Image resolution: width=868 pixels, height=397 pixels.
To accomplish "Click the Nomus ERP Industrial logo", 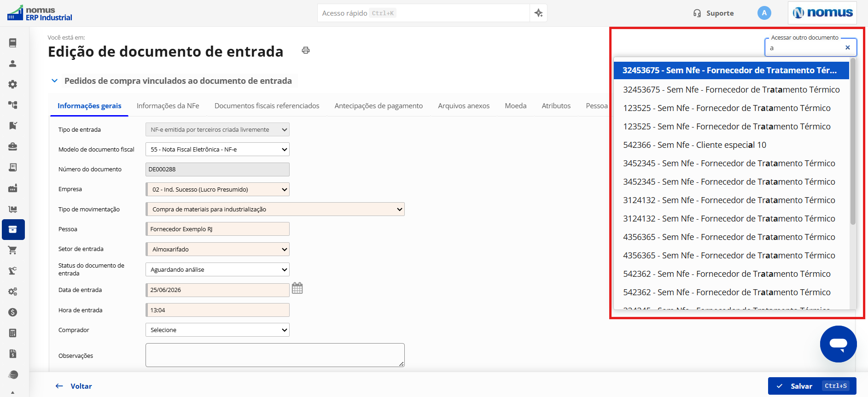I will [x=40, y=13].
